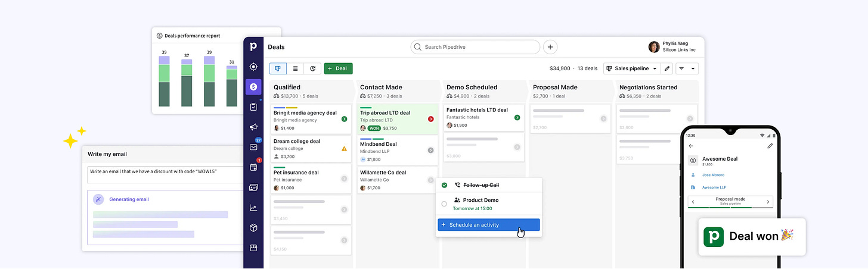Image resolution: width=868 pixels, height=269 pixels.
Task: Open the Insights chart icon in sidebar
Action: (253, 208)
